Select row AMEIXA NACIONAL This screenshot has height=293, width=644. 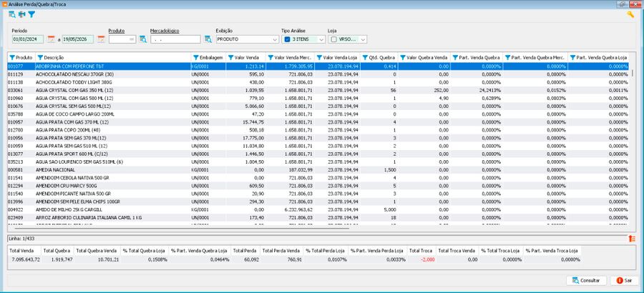318,170
